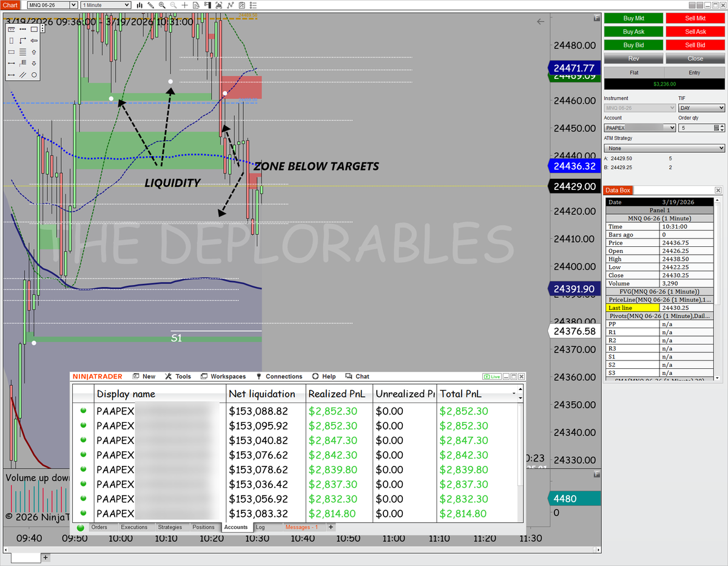Click the Buy Mkt button
The height and width of the screenshot is (566, 728).
coord(633,18)
